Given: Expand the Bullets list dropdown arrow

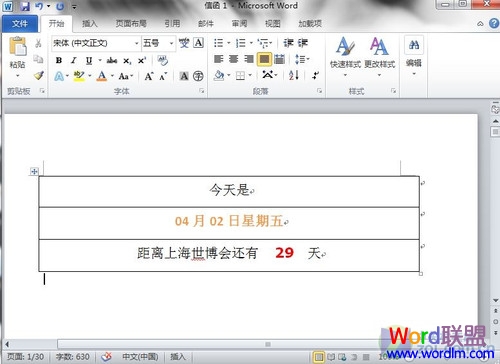Looking at the screenshot, I should click(x=228, y=43).
